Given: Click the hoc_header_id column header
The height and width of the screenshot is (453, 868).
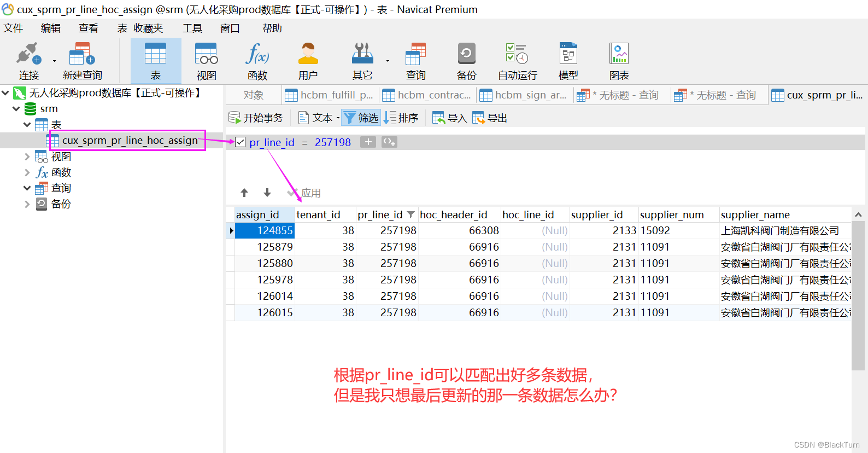Looking at the screenshot, I should point(460,214).
